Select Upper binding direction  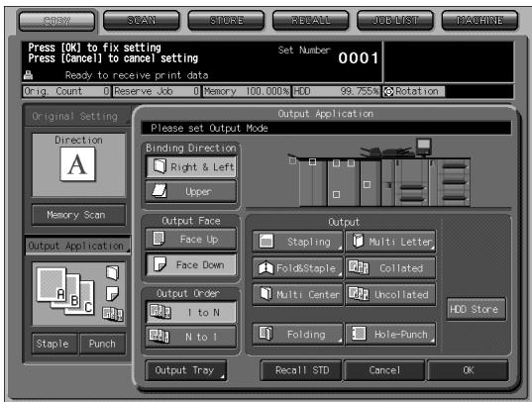(191, 192)
